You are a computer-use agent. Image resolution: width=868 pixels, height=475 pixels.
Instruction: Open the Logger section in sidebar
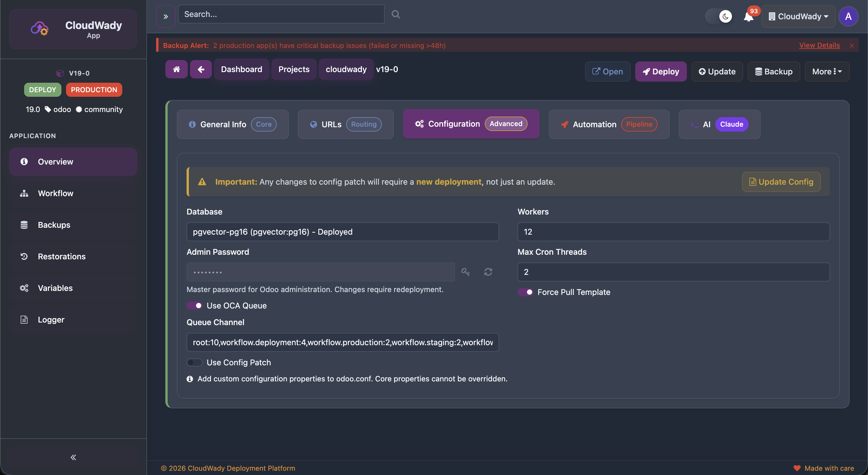pyautogui.click(x=51, y=319)
